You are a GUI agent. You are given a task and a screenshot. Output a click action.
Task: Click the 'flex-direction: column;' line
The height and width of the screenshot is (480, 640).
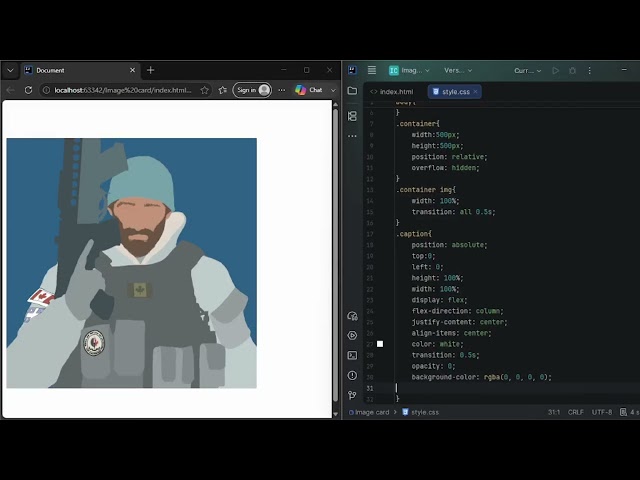pos(457,311)
